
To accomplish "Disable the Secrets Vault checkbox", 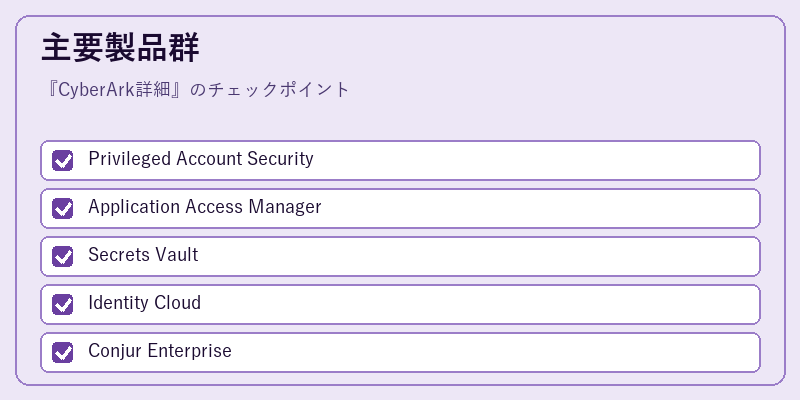I will point(62,256).
